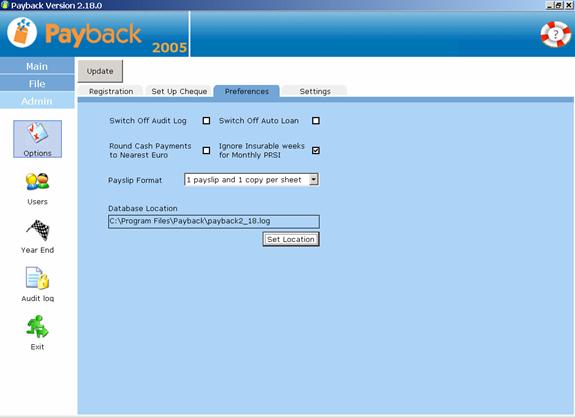Enable Switch Off Auto Loan checkbox

click(x=316, y=121)
